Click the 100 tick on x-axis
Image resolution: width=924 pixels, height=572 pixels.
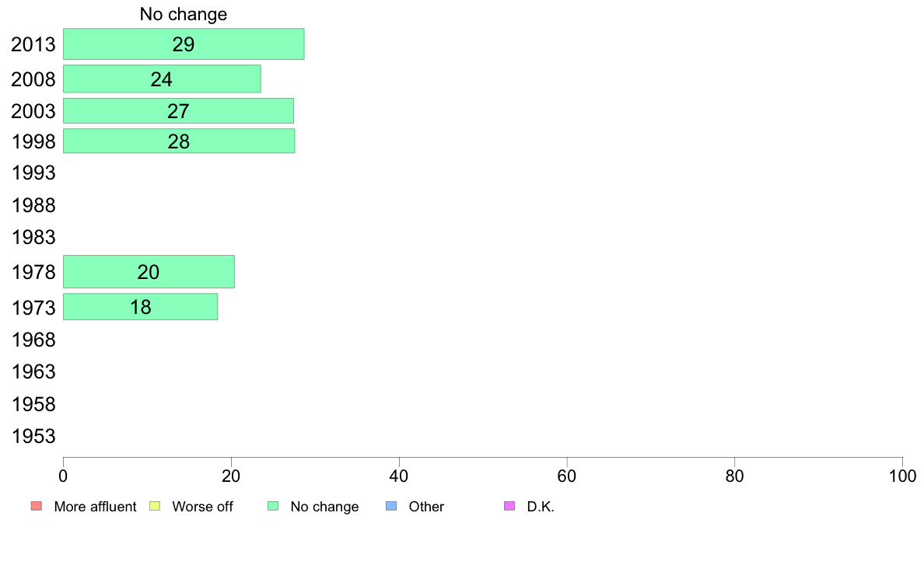[x=902, y=474]
